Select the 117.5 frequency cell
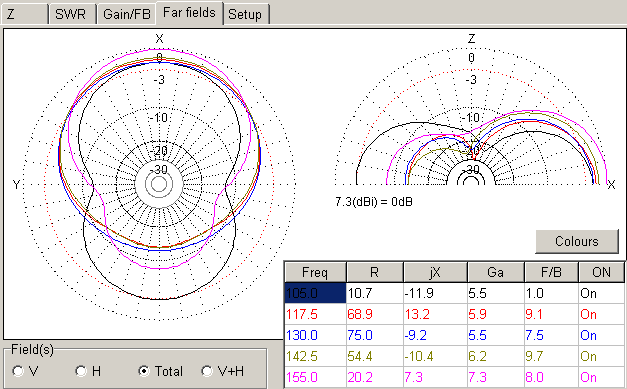The image size is (627, 389). point(315,314)
